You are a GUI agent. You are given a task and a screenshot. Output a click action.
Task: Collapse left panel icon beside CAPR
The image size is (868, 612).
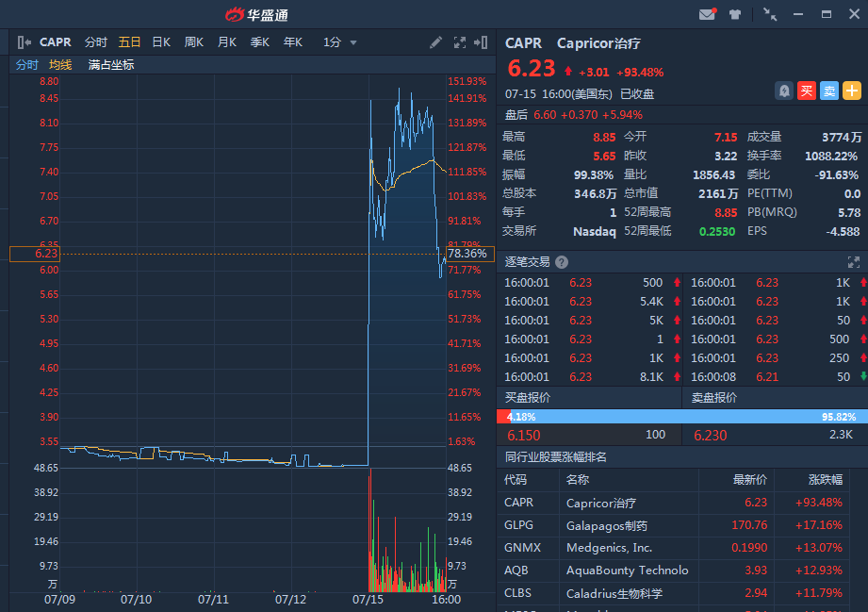[24, 42]
